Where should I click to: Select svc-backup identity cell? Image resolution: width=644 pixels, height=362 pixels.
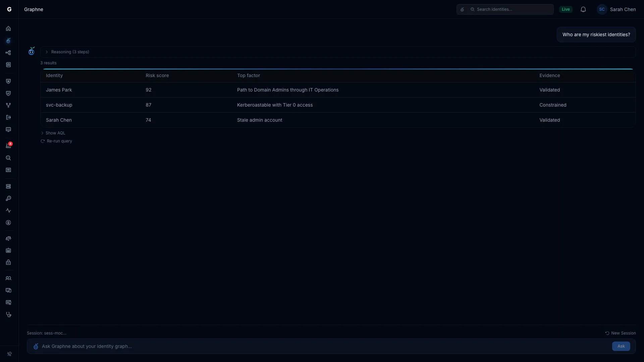pyautogui.click(x=59, y=105)
